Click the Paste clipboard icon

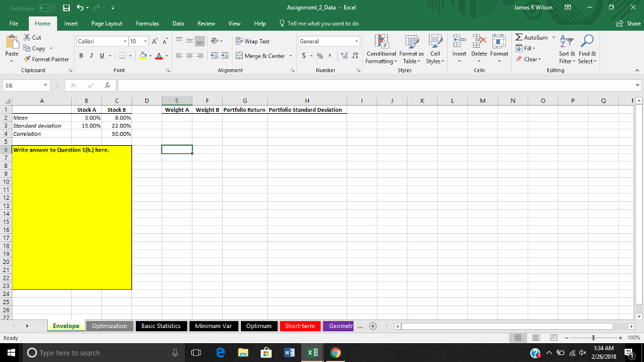click(x=12, y=42)
